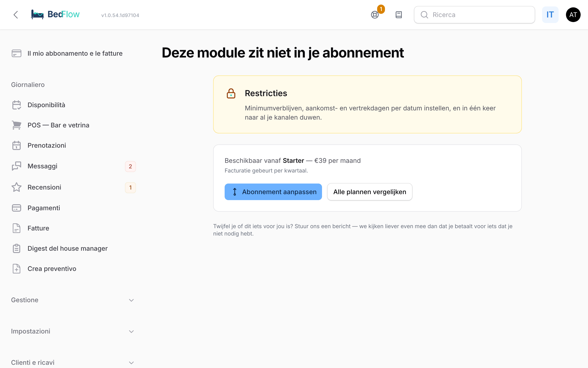
Task: Open the IT language switcher
Action: point(550,15)
